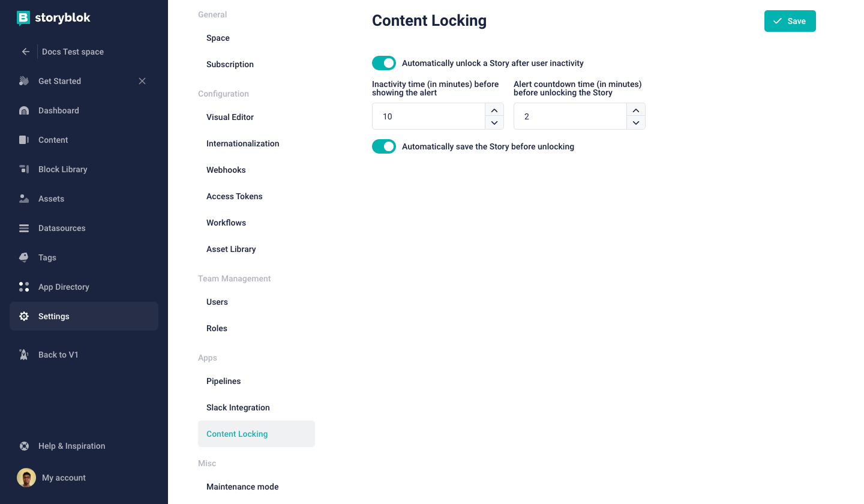The width and height of the screenshot is (864, 504).
Task: Open the Dashboard icon in sidebar
Action: [x=24, y=110]
